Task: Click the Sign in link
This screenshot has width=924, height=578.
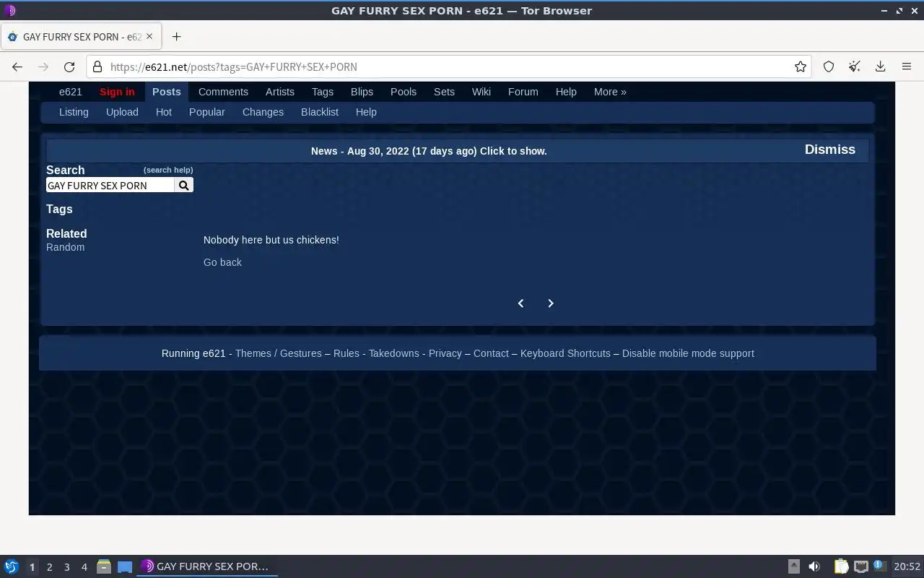Action: (117, 92)
